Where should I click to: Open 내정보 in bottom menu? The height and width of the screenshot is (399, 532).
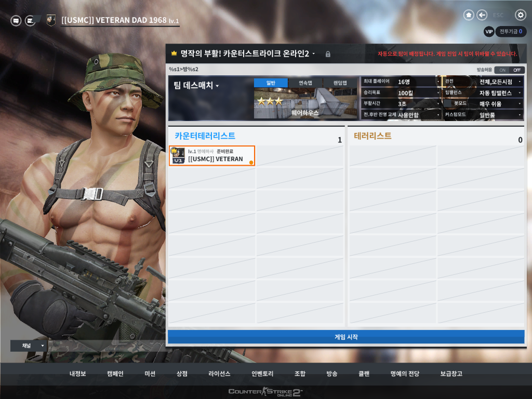pyautogui.click(x=78, y=374)
